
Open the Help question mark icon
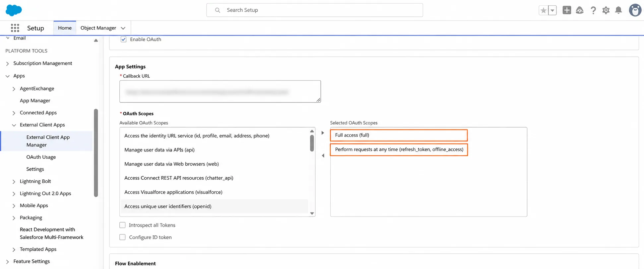[593, 10]
